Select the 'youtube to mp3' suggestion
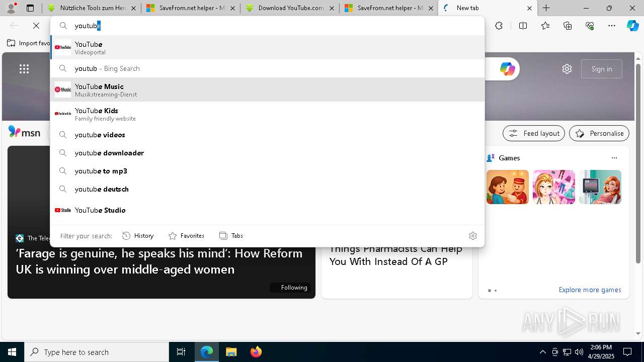The width and height of the screenshot is (644, 362). coord(267,171)
